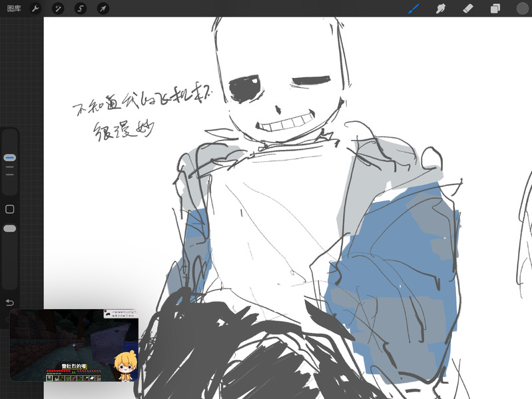Image resolution: width=532 pixels, height=399 pixels.
Task: Activate the Transform arrow tool
Action: click(103, 9)
